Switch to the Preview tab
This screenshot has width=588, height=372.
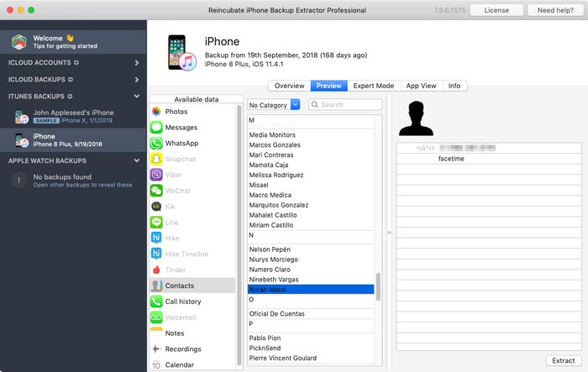329,86
